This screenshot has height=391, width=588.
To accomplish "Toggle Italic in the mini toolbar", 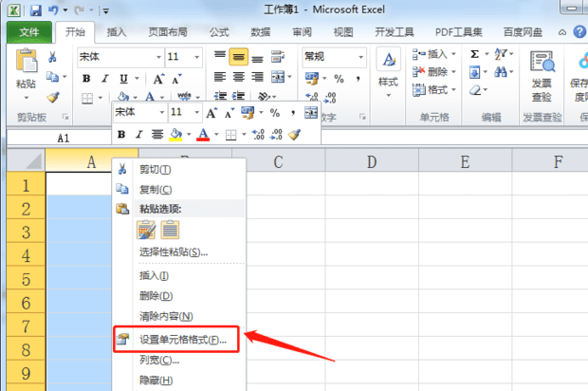I will tap(138, 135).
